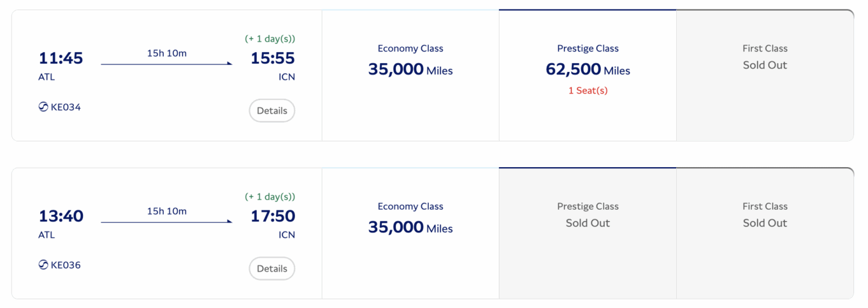This screenshot has height=308, width=868.
Task: Select Economy Class fare on the 11:45 flight
Action: (410, 61)
